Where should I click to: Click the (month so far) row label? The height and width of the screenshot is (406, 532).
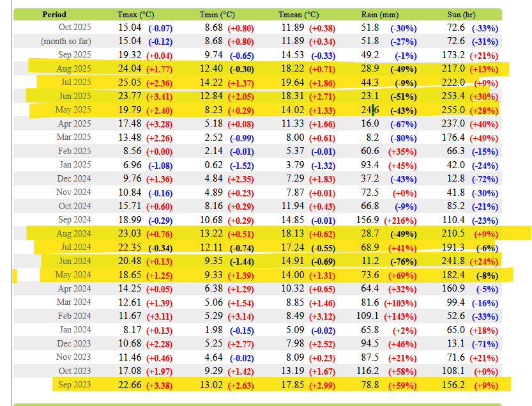tap(66, 42)
